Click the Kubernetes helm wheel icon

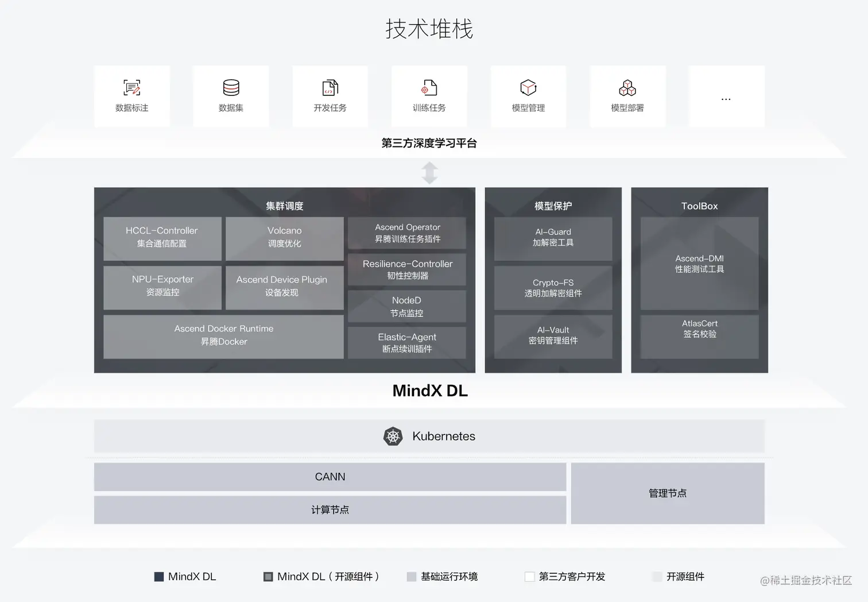pos(393,436)
